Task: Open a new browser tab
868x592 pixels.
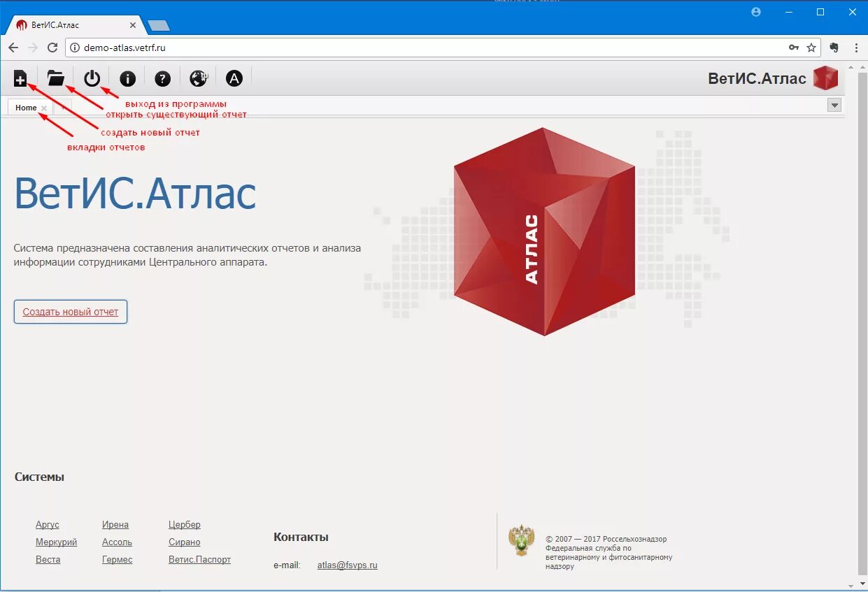Action: pos(159,26)
